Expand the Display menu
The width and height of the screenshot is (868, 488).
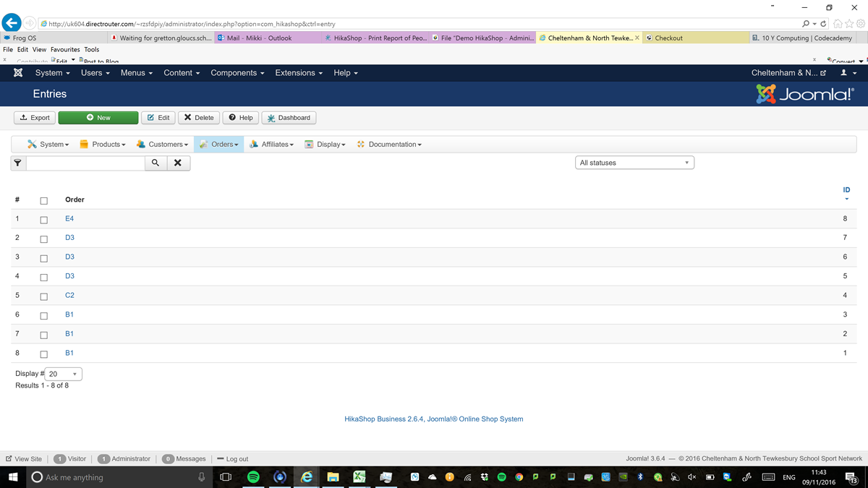coord(325,145)
